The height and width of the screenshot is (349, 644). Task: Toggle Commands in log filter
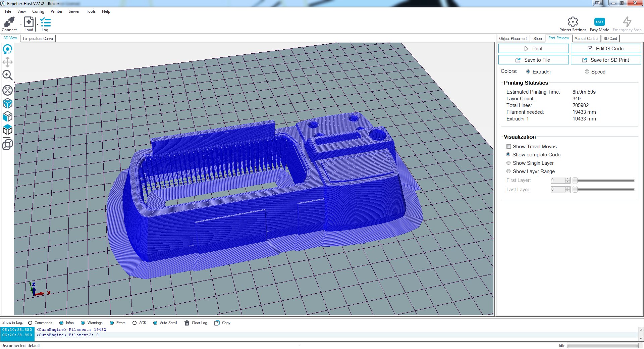[30, 323]
